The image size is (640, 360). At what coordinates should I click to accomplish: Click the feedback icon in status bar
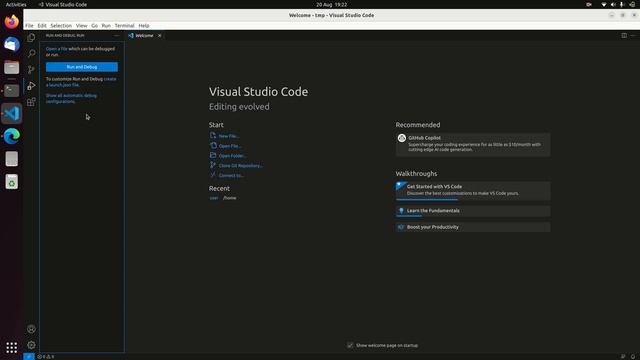tap(623, 356)
